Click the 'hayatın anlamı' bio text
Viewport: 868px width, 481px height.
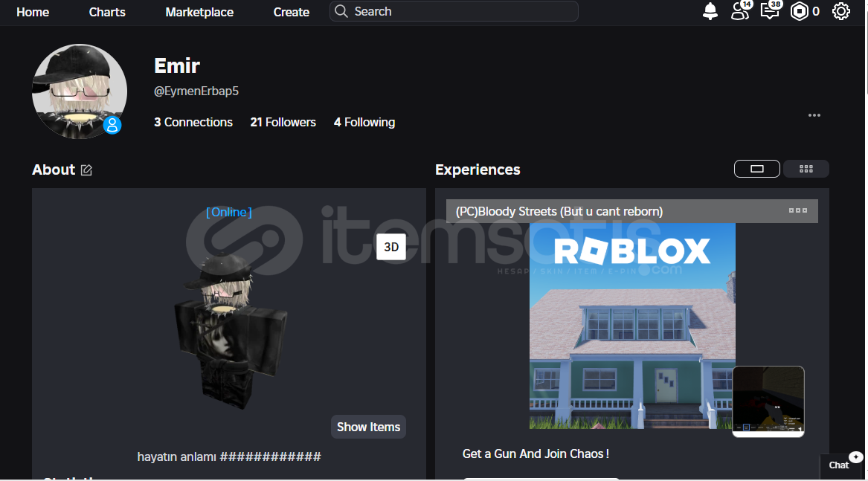tap(228, 456)
